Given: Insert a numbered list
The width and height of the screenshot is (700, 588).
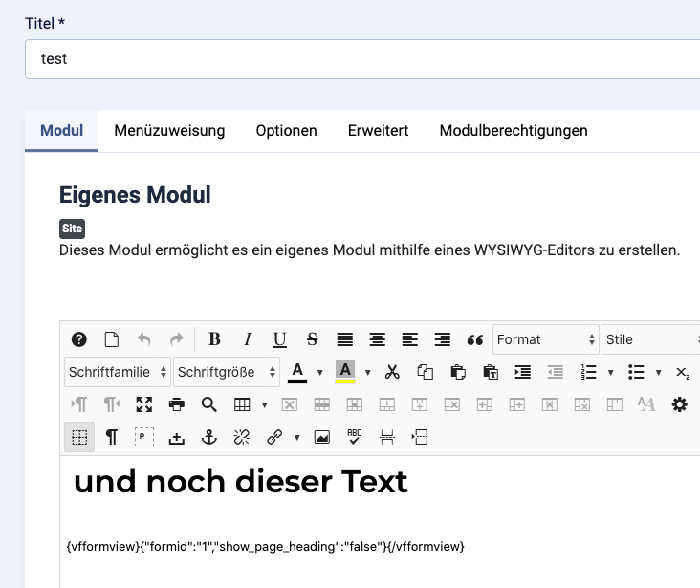Looking at the screenshot, I should point(588,372).
